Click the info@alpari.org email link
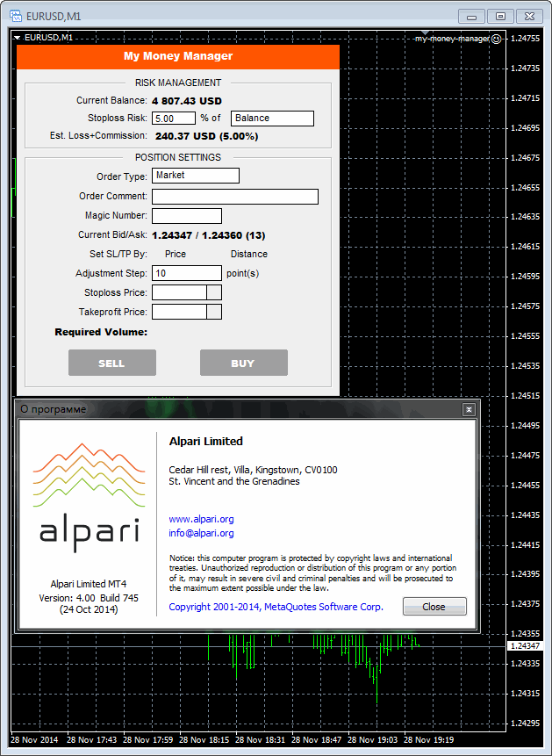The image size is (552, 756). point(202,533)
